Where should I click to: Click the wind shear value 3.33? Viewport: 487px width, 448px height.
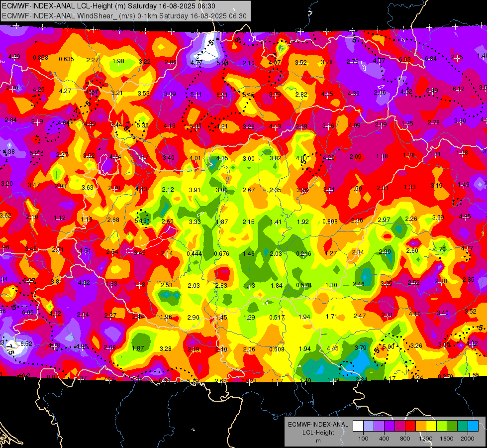click(x=195, y=222)
